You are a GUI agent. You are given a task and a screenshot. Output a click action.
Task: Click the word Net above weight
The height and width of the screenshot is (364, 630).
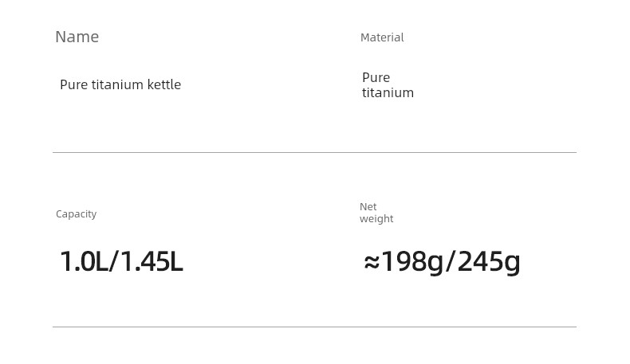[368, 206]
